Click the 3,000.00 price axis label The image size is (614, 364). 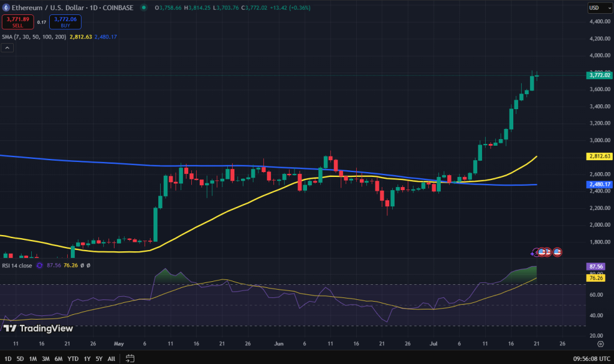[x=600, y=140]
